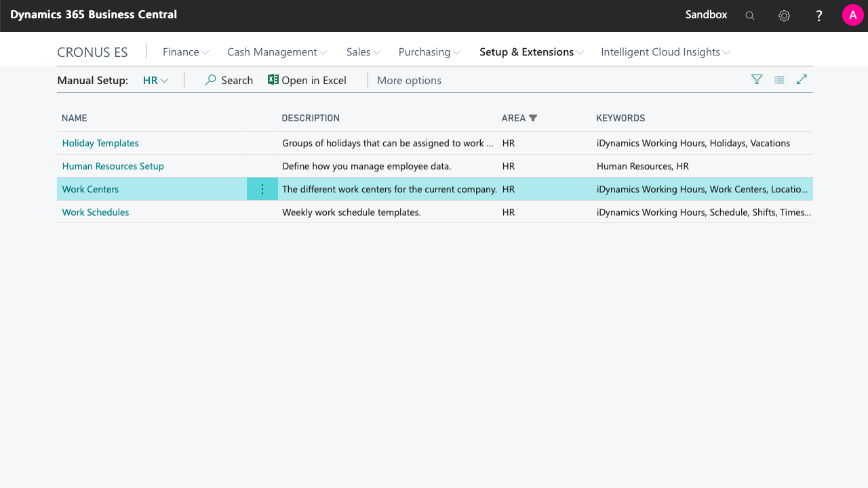
Task: Open Dynamics 365 settings gear
Action: tap(784, 15)
